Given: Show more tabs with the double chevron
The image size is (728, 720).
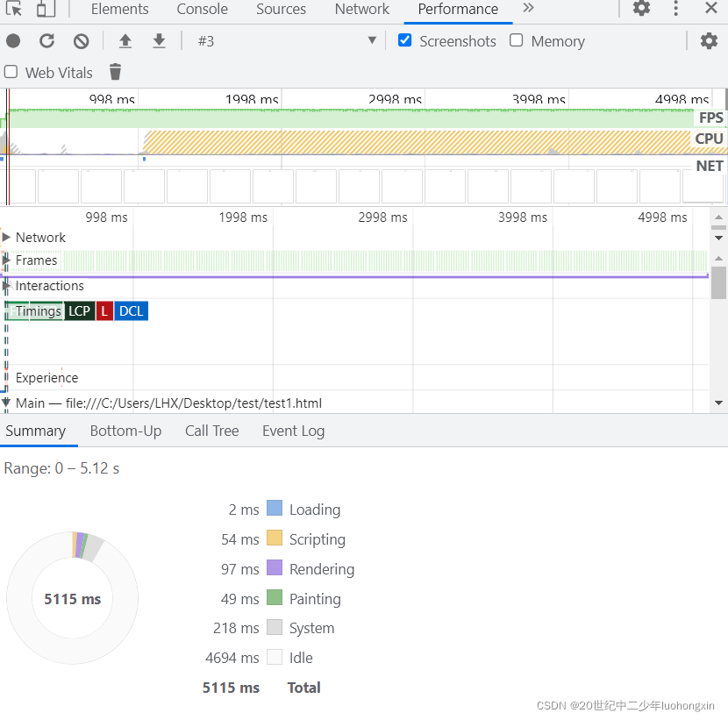Looking at the screenshot, I should click(x=528, y=8).
